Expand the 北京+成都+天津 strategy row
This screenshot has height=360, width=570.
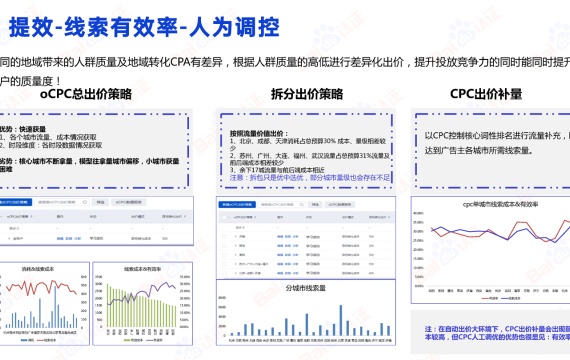236,273
